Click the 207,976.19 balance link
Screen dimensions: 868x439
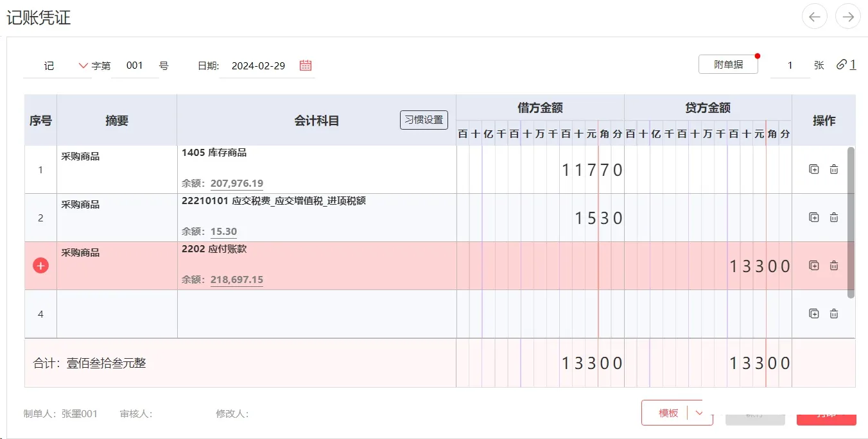236,184
